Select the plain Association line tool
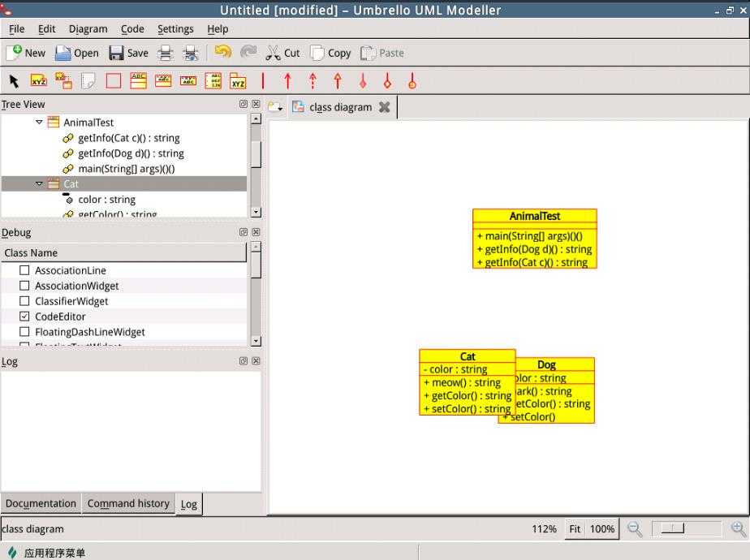 point(263,81)
